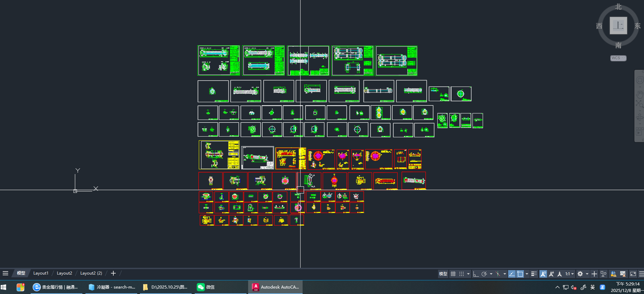
Task: Click 北 on the ViewCube compass
Action: (x=618, y=7)
